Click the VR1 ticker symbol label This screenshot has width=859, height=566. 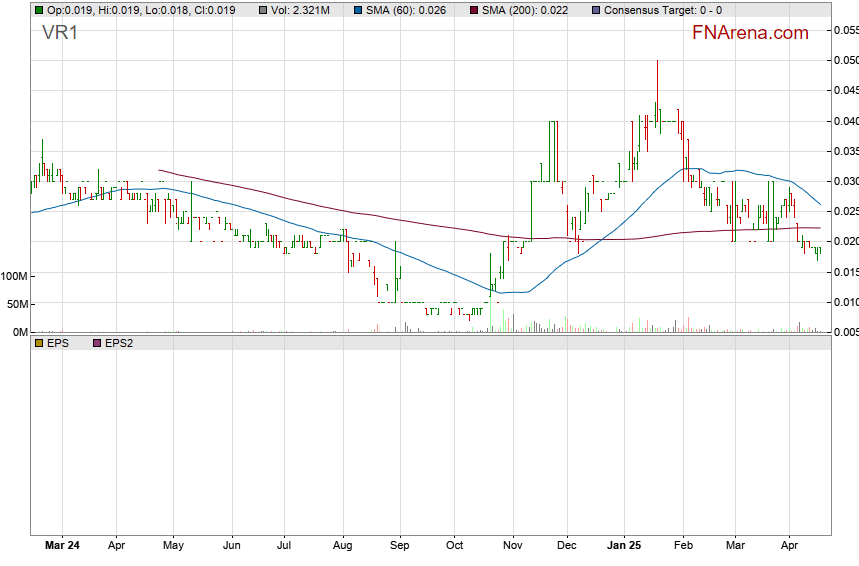pyautogui.click(x=61, y=33)
